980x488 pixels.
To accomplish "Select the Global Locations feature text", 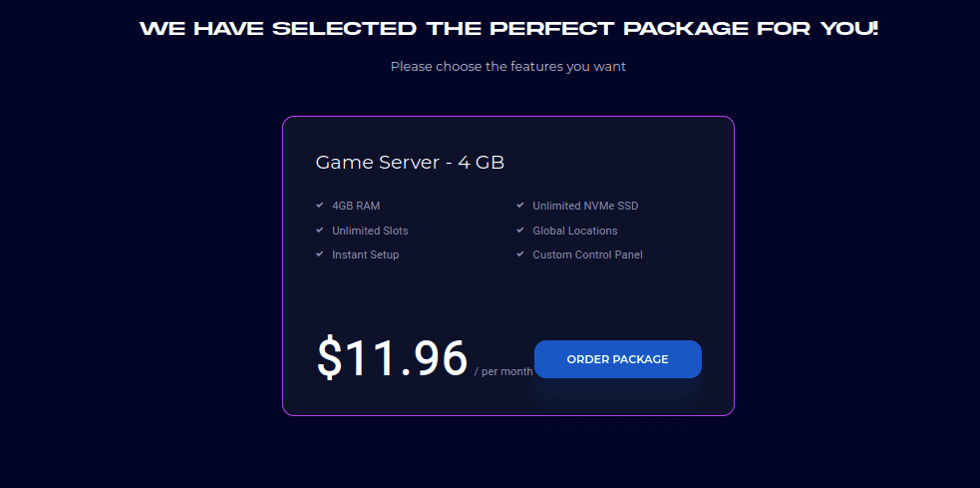I will 575,231.
